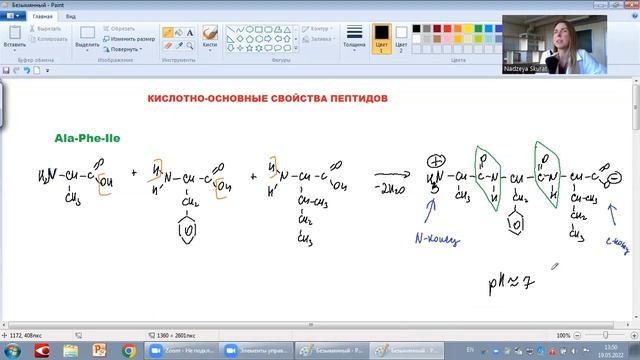Screen dimensions: 640x360
Task: Select the Eraser tool
Action: click(x=168, y=46)
